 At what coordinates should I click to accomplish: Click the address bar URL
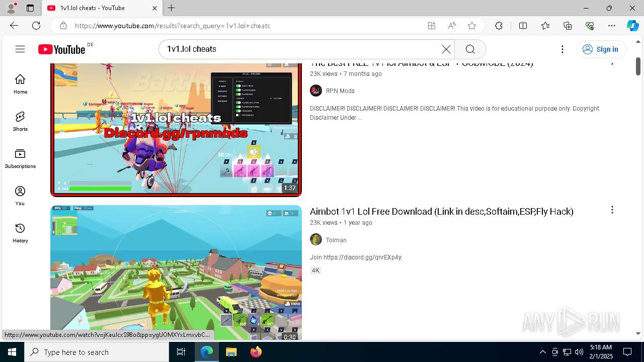(173, 26)
